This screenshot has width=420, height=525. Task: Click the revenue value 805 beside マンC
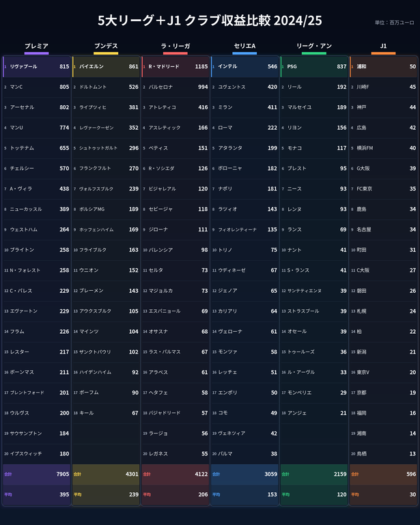point(64,87)
